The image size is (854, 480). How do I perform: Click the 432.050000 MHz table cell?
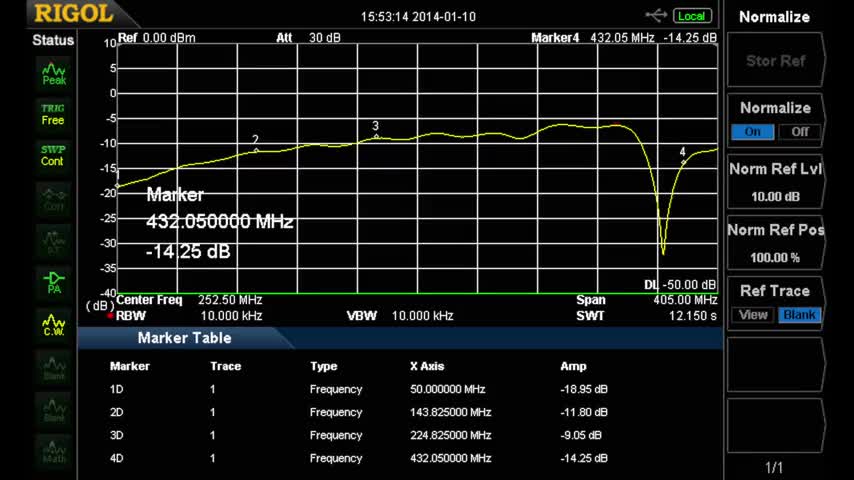[450, 458]
